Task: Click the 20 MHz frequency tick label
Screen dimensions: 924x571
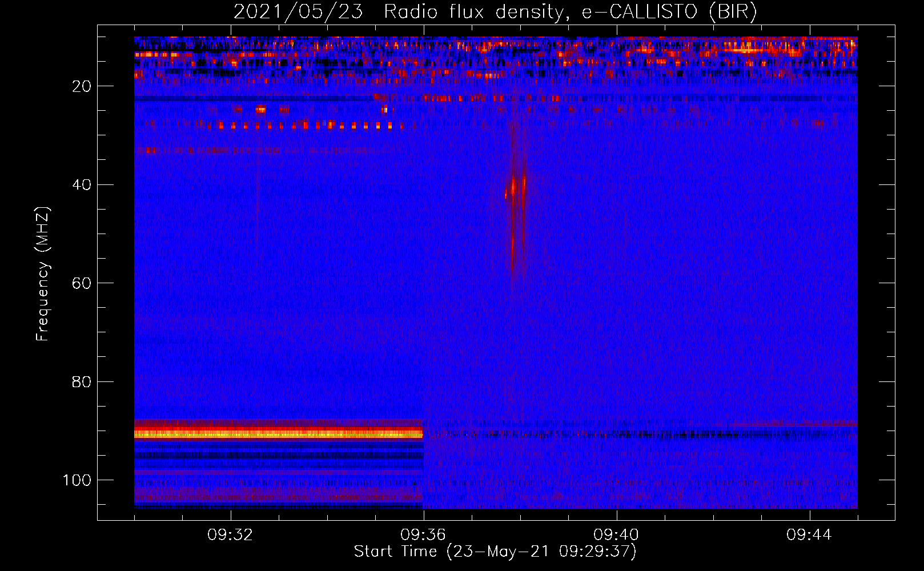Action: pos(82,86)
